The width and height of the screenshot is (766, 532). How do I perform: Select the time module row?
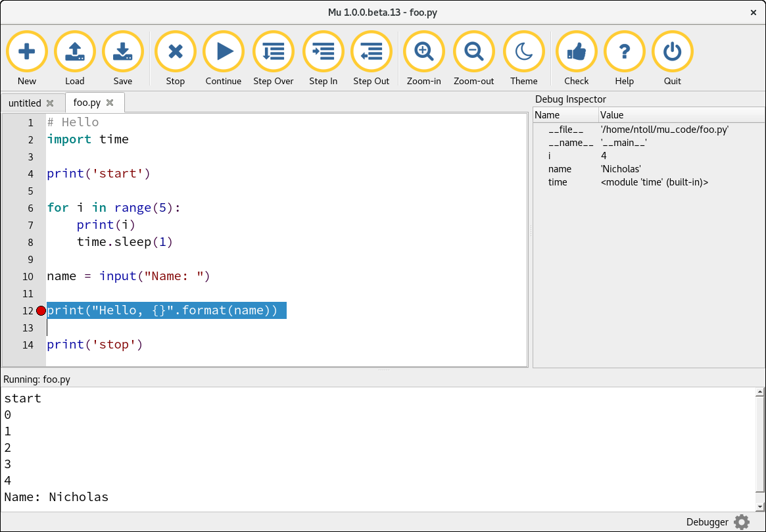click(x=649, y=182)
